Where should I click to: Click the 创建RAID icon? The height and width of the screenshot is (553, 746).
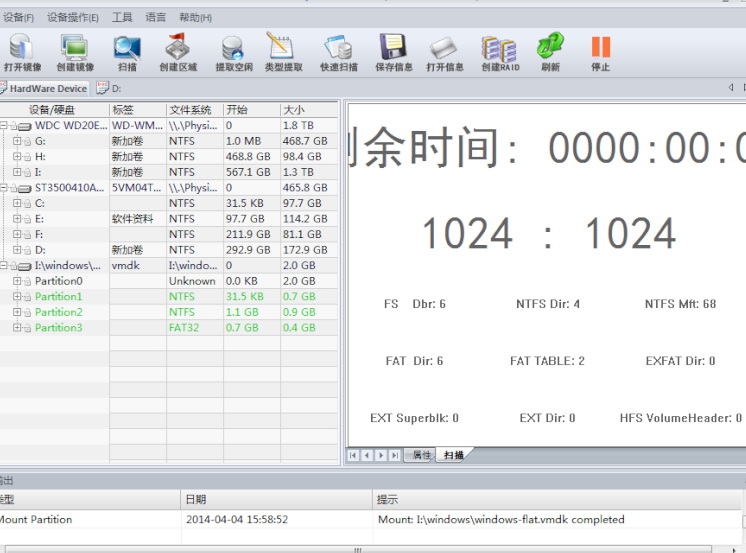coord(500,52)
